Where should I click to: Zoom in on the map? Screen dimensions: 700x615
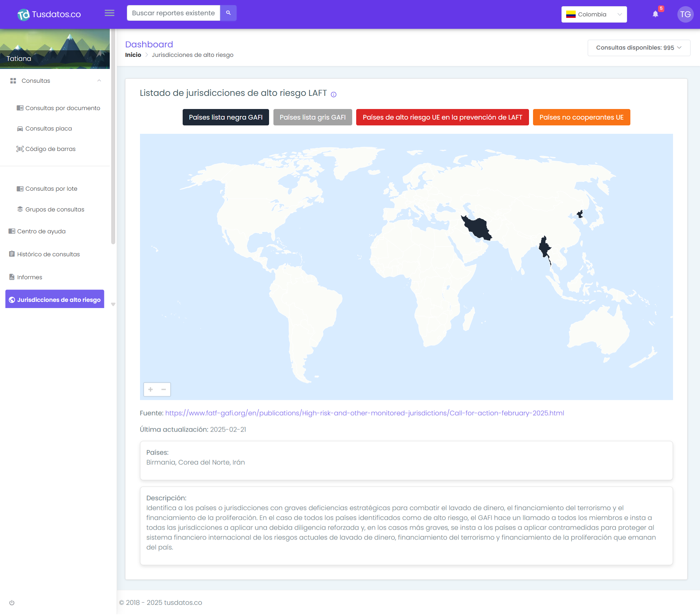151,389
